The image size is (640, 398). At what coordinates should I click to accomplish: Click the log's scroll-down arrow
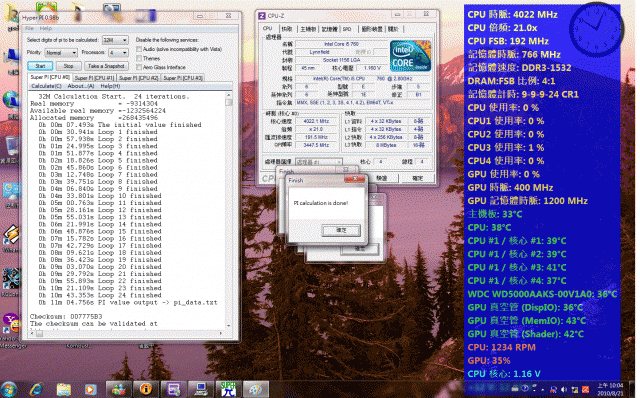[x=229, y=326]
